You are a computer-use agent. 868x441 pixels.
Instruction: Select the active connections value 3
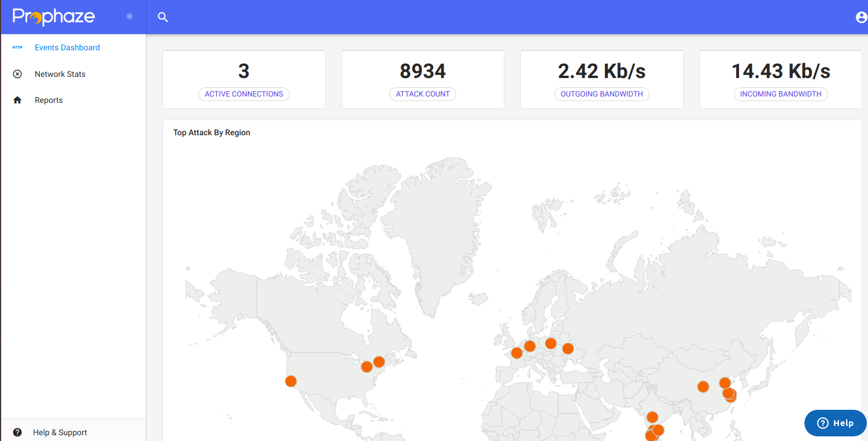click(x=244, y=71)
